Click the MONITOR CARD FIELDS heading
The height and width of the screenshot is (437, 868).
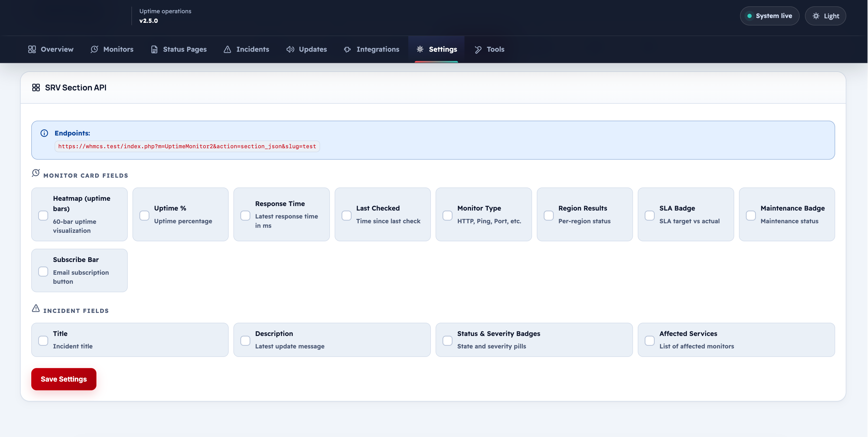86,176
